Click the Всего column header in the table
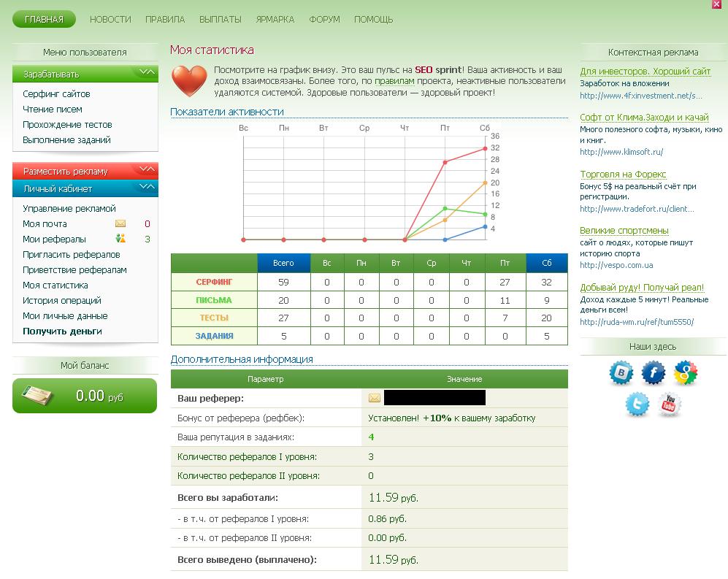This screenshot has height=579, width=728. click(283, 263)
